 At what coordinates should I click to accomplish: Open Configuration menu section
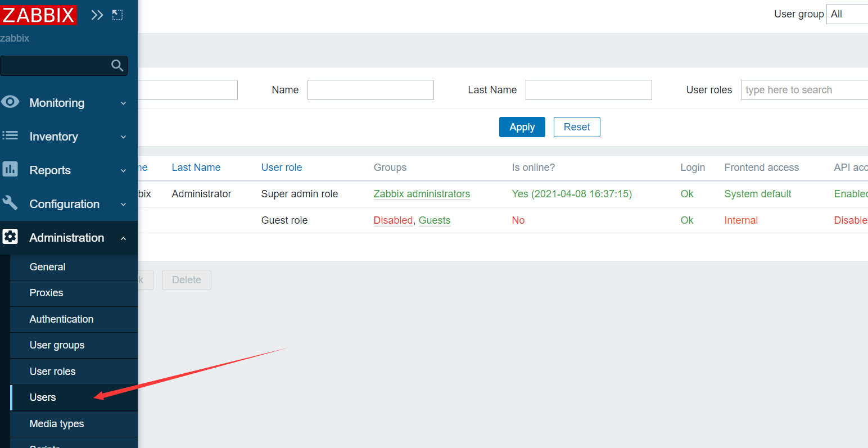(x=69, y=204)
